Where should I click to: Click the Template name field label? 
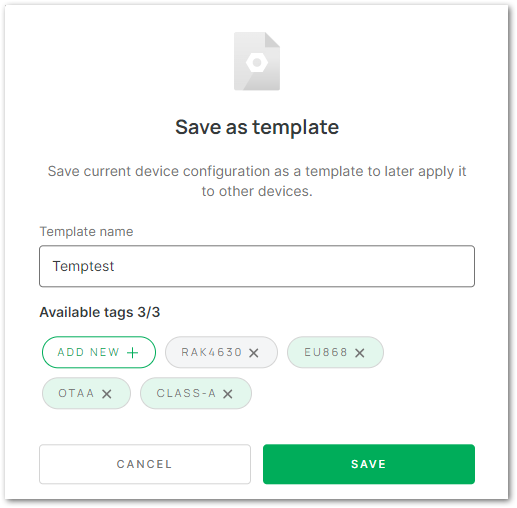click(86, 231)
